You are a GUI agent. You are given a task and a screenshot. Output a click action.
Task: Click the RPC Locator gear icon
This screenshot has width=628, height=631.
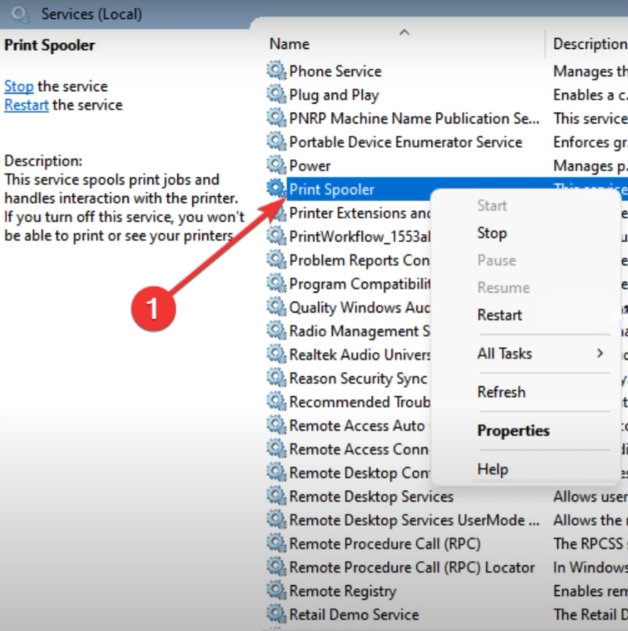pyautogui.click(x=276, y=567)
